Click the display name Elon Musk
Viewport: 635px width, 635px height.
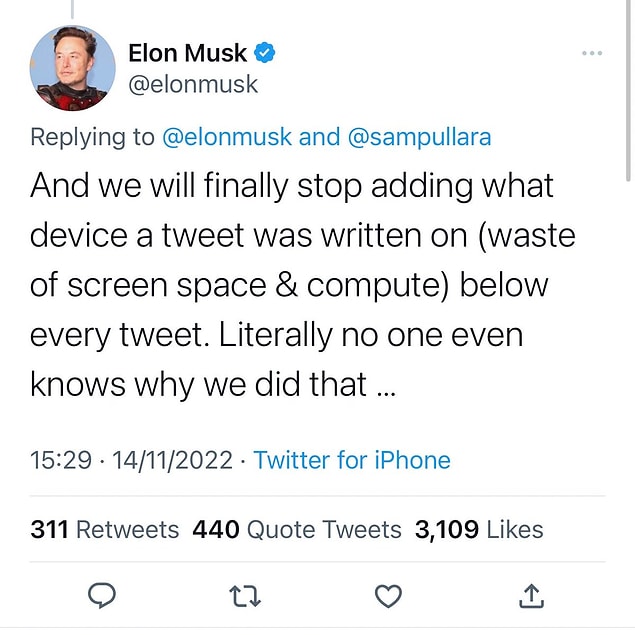(x=188, y=53)
